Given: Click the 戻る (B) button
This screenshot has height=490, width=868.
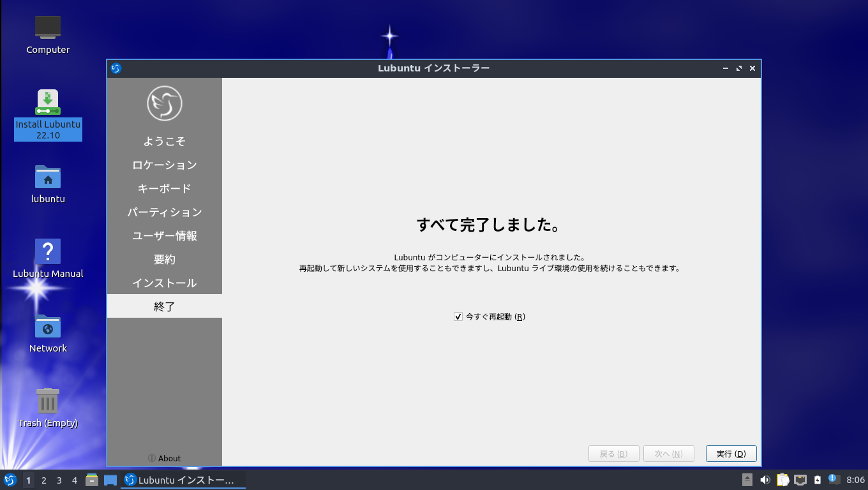Looking at the screenshot, I should click(x=613, y=454).
